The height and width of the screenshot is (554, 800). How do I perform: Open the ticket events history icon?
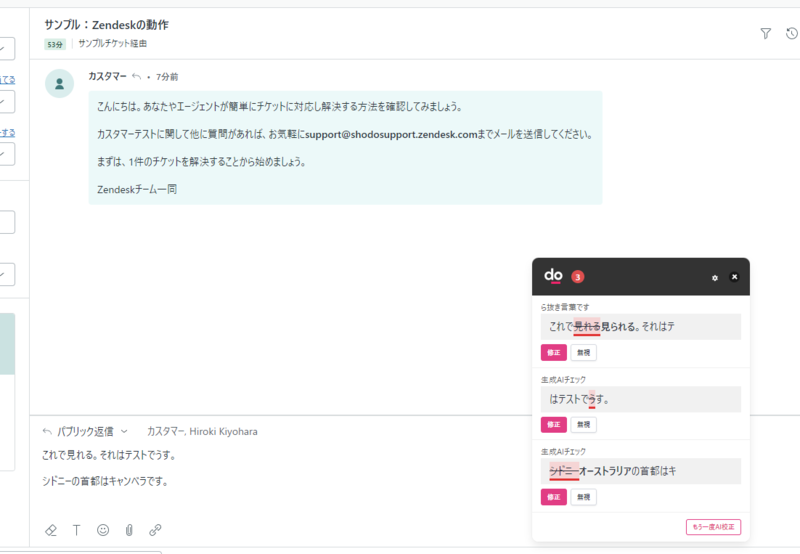(792, 34)
